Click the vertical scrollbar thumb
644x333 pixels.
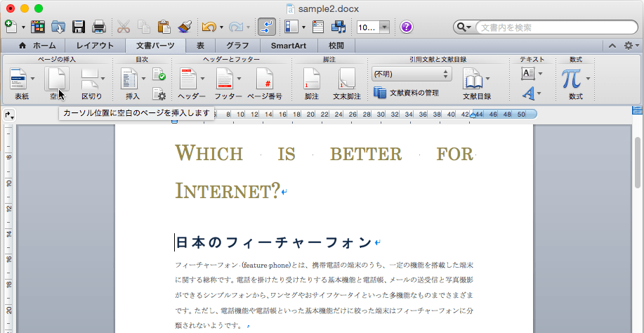[638, 163]
